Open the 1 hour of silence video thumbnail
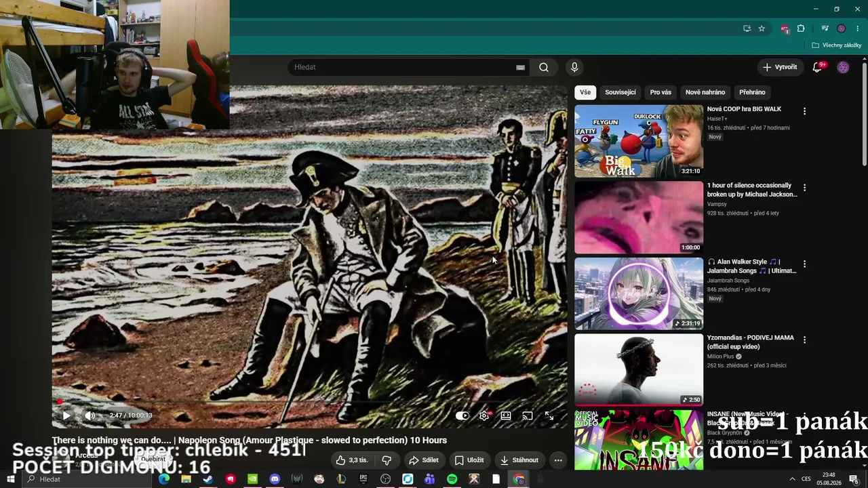Screen dimensions: 868x488 639,218
